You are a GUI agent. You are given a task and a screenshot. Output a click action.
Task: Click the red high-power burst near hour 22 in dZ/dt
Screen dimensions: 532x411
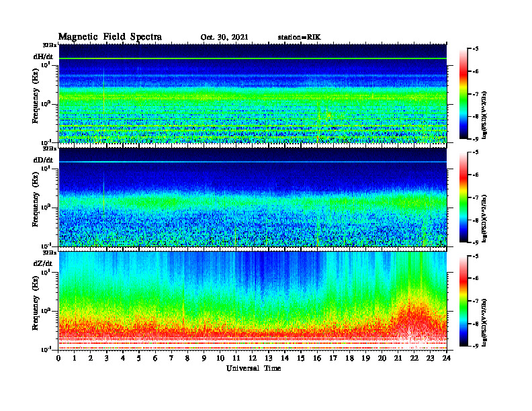412,320
